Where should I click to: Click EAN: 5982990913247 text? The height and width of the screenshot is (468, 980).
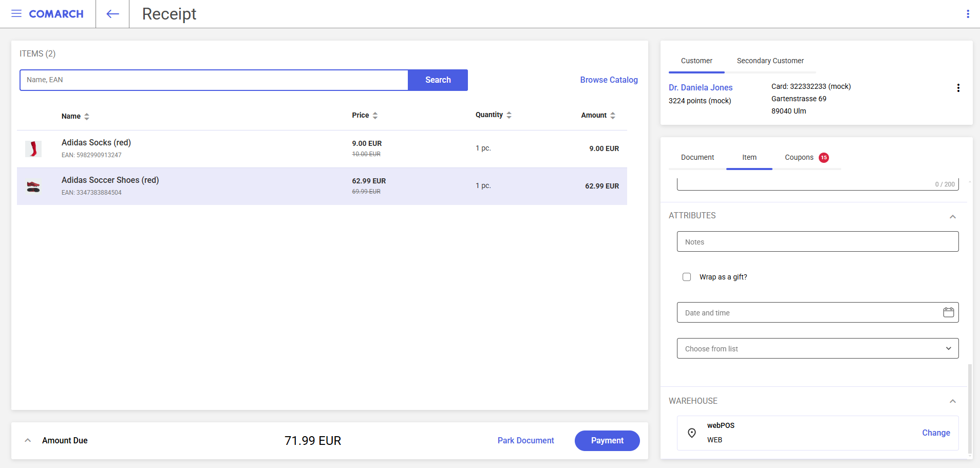pyautogui.click(x=91, y=155)
